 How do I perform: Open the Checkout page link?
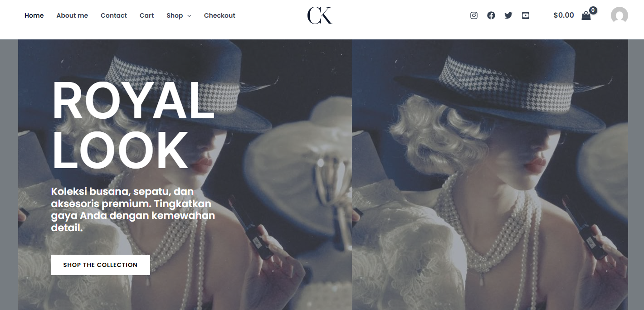(x=220, y=15)
